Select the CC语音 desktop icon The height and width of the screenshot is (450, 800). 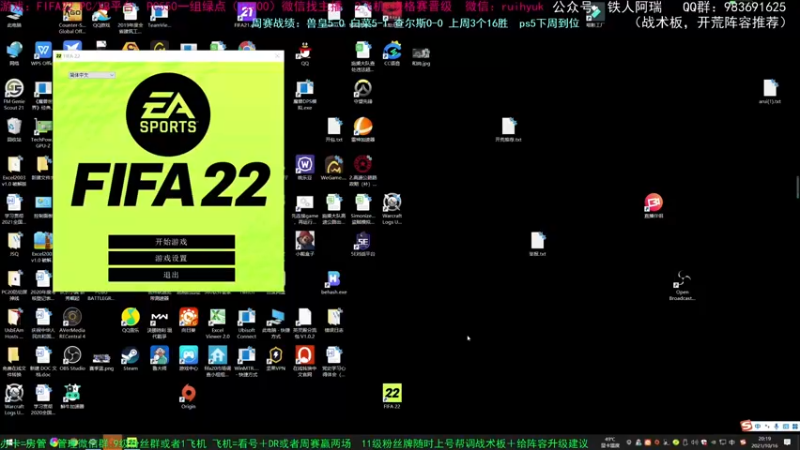tap(392, 52)
